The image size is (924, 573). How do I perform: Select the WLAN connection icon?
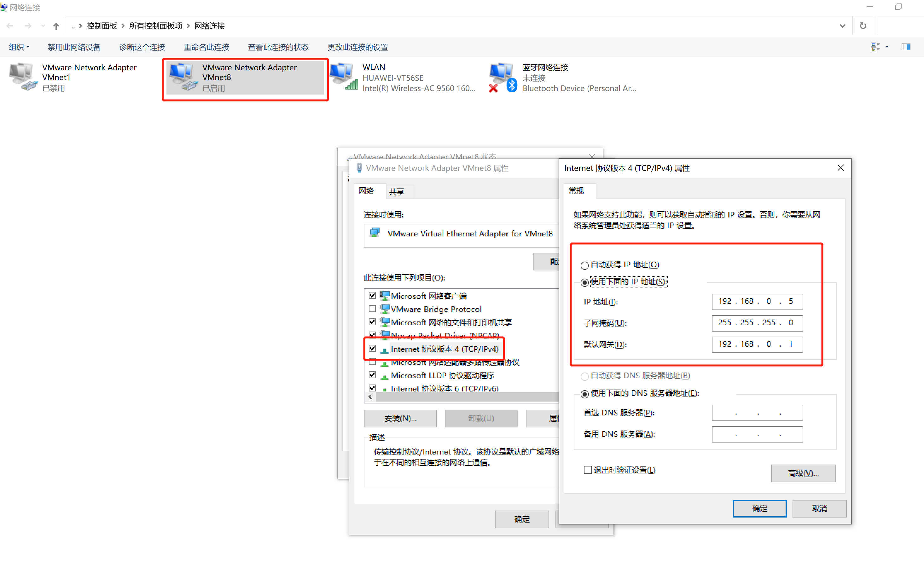(344, 77)
